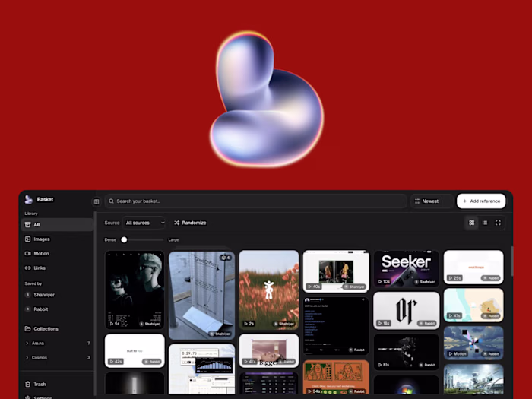
Task: Switch to grid view layout
Action: pos(472,223)
